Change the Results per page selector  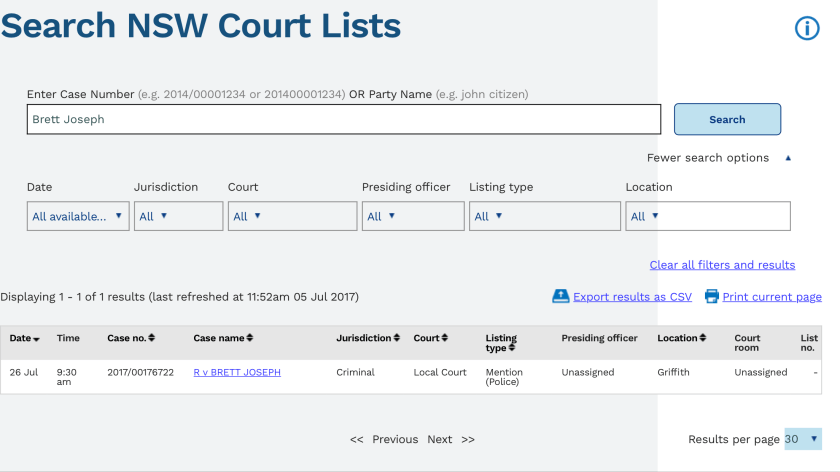(x=802, y=439)
